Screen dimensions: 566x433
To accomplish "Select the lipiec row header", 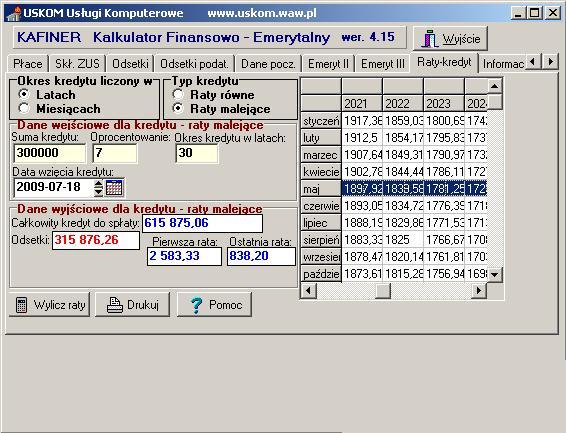I will [321, 223].
